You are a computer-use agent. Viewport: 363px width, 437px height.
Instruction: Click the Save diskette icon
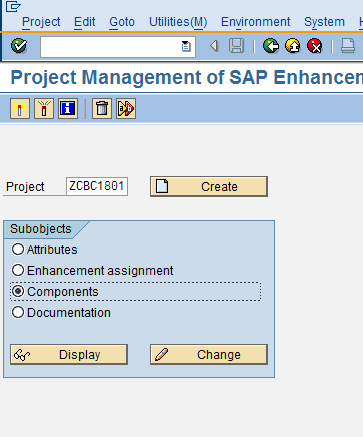tap(237, 46)
